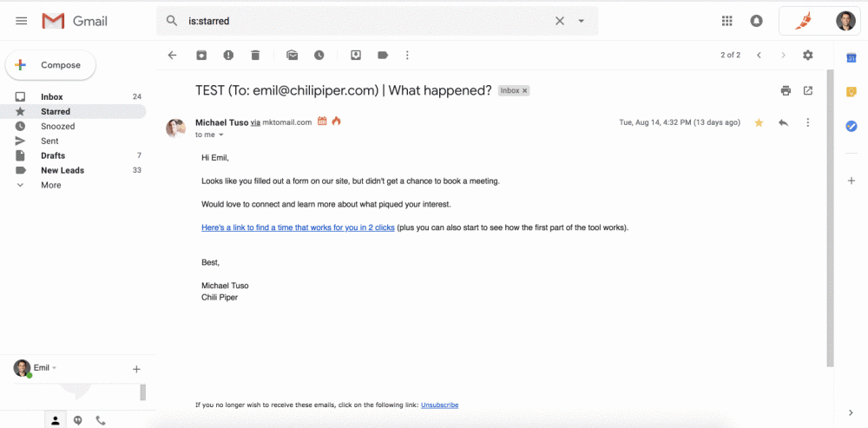Open the Drafts folder
The image size is (868, 428).
tap(73, 155)
